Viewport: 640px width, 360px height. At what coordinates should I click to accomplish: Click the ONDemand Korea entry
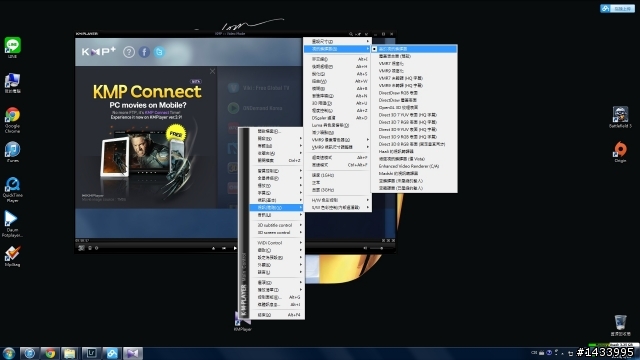256,108
